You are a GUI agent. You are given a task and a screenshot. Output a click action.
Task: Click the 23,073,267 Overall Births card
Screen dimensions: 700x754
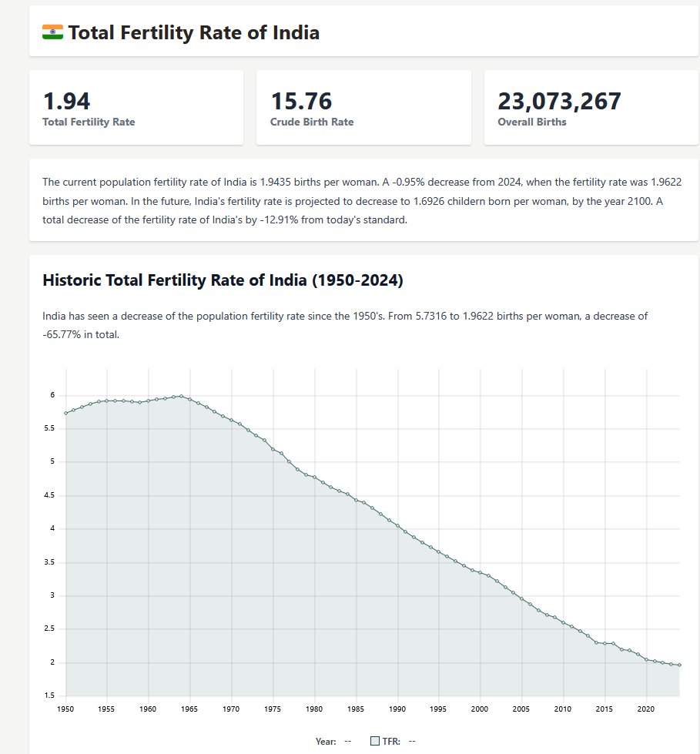(591, 108)
